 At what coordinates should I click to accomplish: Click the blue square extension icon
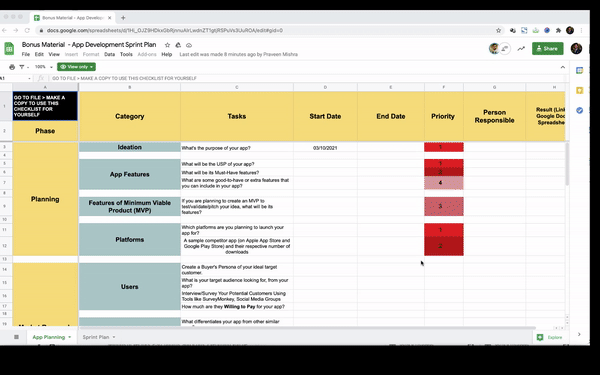click(524, 30)
